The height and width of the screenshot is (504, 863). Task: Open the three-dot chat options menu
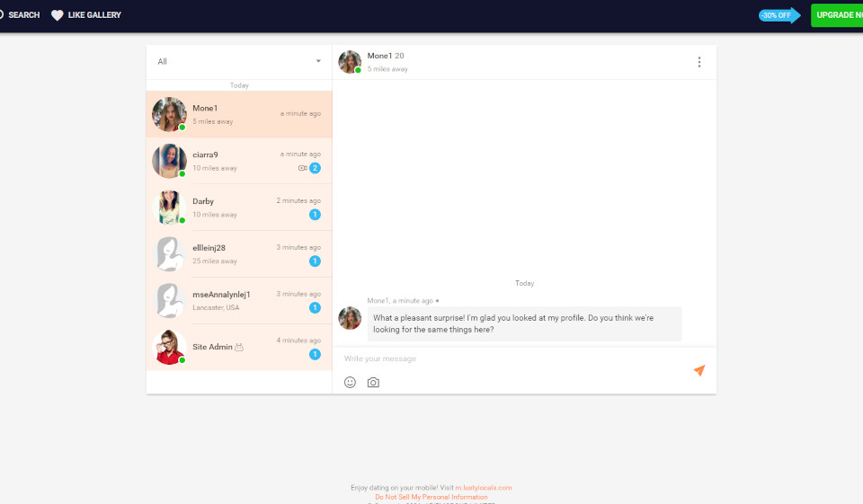698,62
